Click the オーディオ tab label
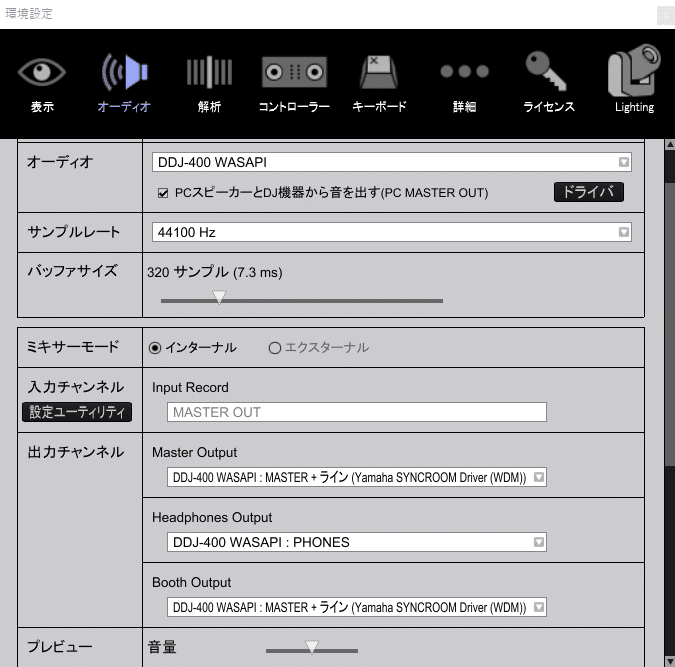Image resolution: width=675 pixels, height=667 pixels. (124, 107)
